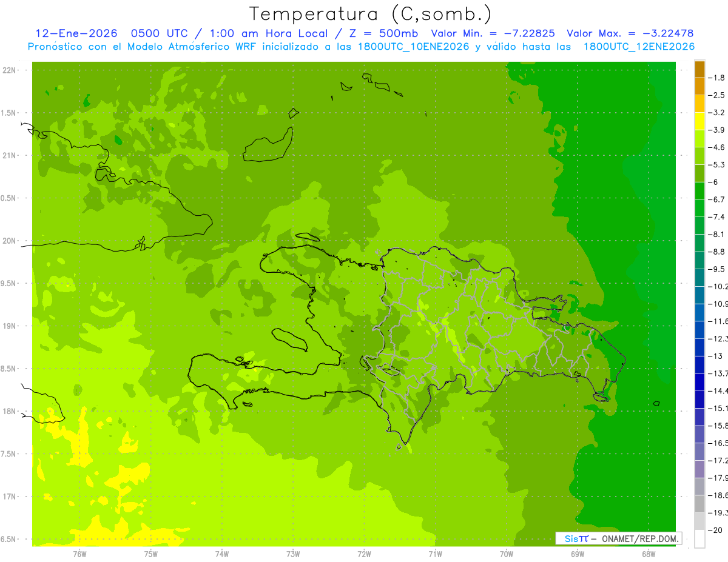
Task: Click the title "Temperatura (C,somb.)"
Action: (x=371, y=15)
